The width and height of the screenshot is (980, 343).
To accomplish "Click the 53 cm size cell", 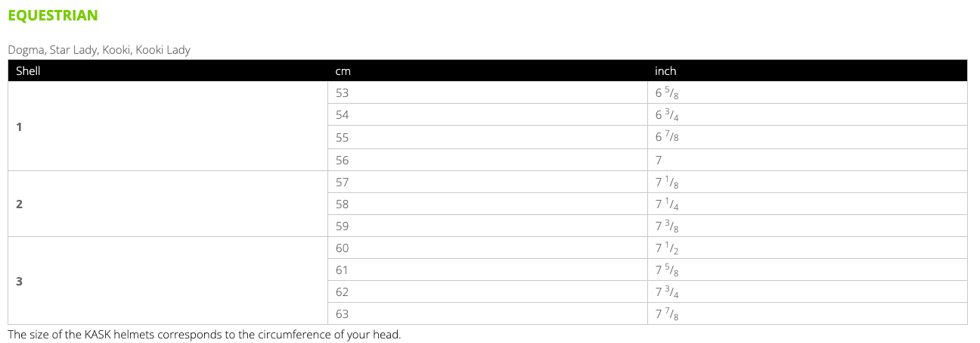I will pyautogui.click(x=343, y=93).
